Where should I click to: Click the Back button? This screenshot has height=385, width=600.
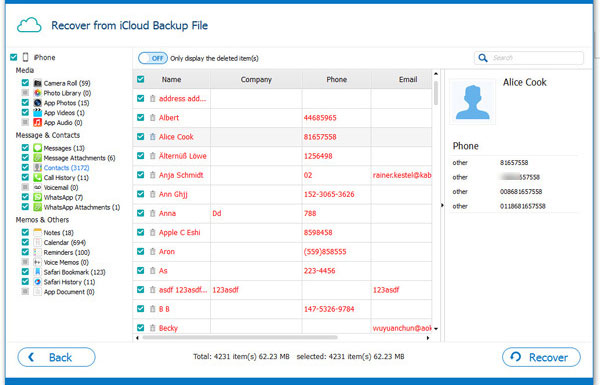tap(56, 357)
